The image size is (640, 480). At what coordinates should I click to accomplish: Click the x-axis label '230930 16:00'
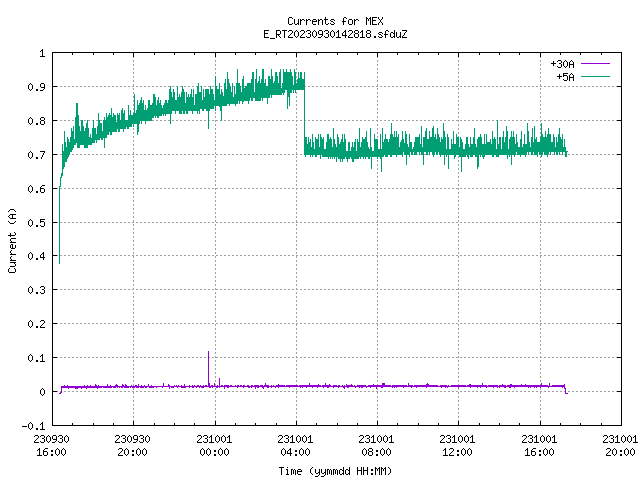[51, 445]
